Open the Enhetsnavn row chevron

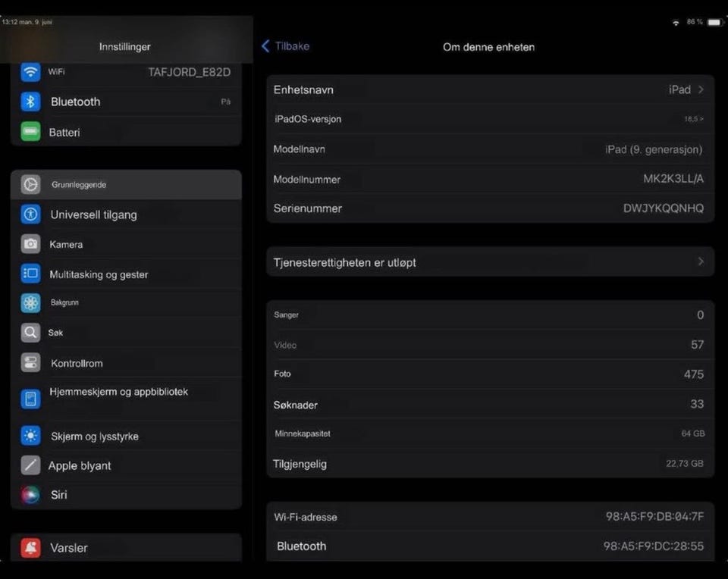(701, 89)
